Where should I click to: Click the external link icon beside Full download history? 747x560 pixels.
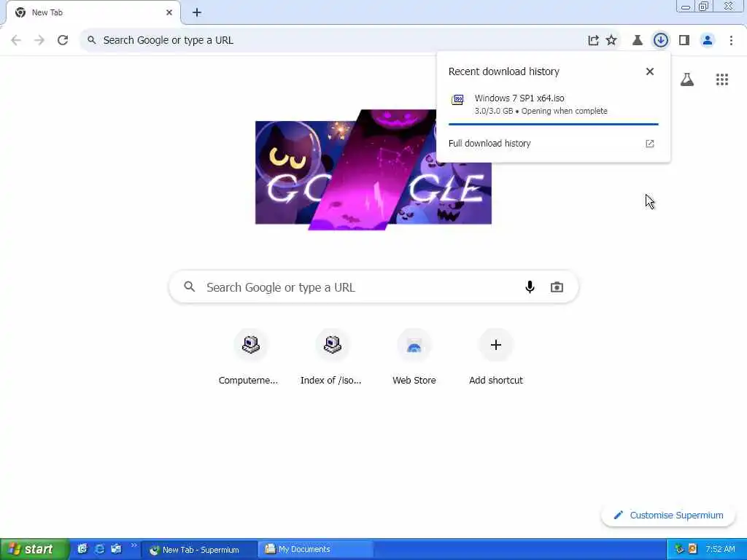(x=650, y=144)
